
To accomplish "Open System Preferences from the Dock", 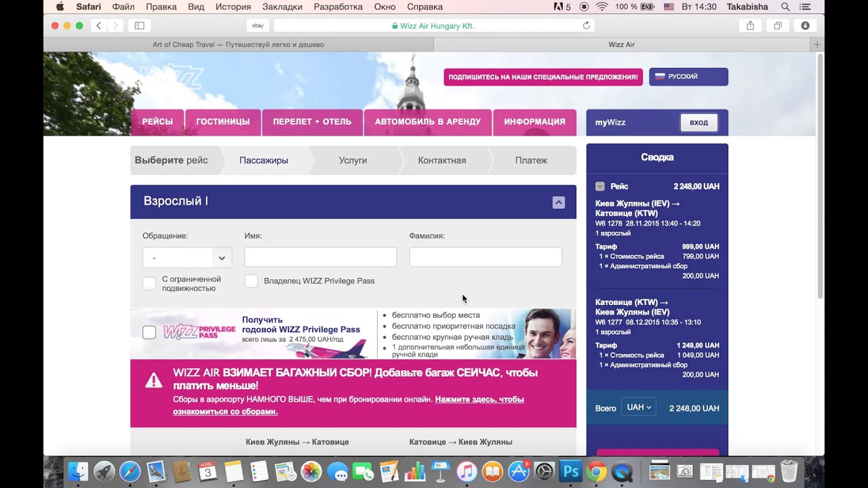I will tap(544, 472).
